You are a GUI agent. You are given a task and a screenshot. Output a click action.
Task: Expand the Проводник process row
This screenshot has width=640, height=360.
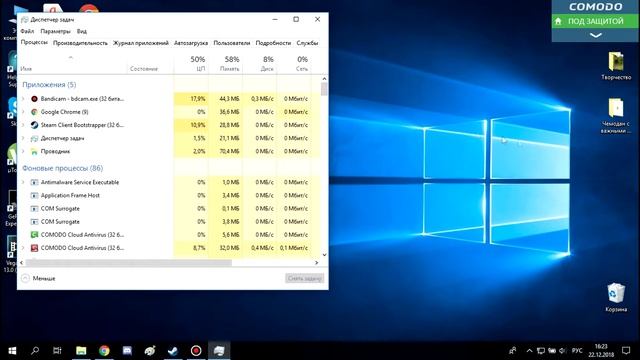point(23,151)
